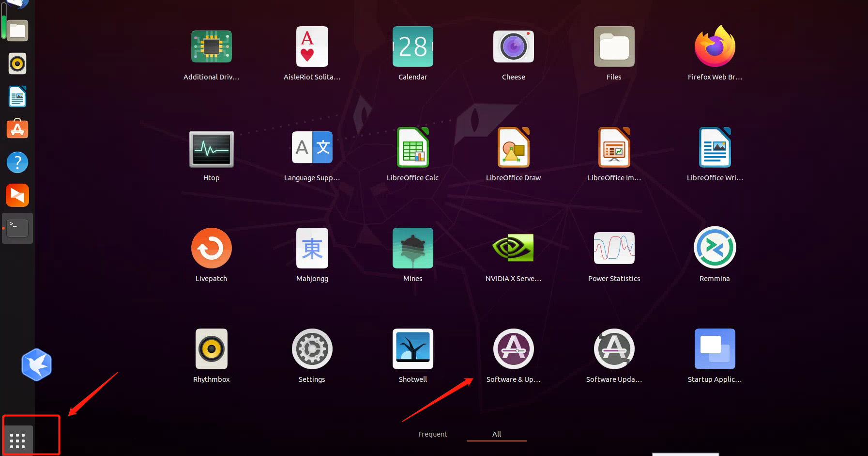Open Software & Updates

514,349
